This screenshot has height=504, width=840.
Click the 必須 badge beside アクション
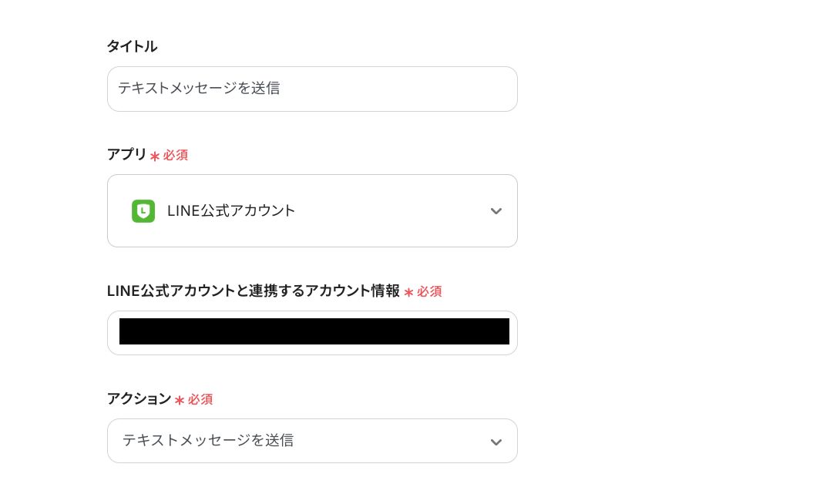tap(199, 399)
